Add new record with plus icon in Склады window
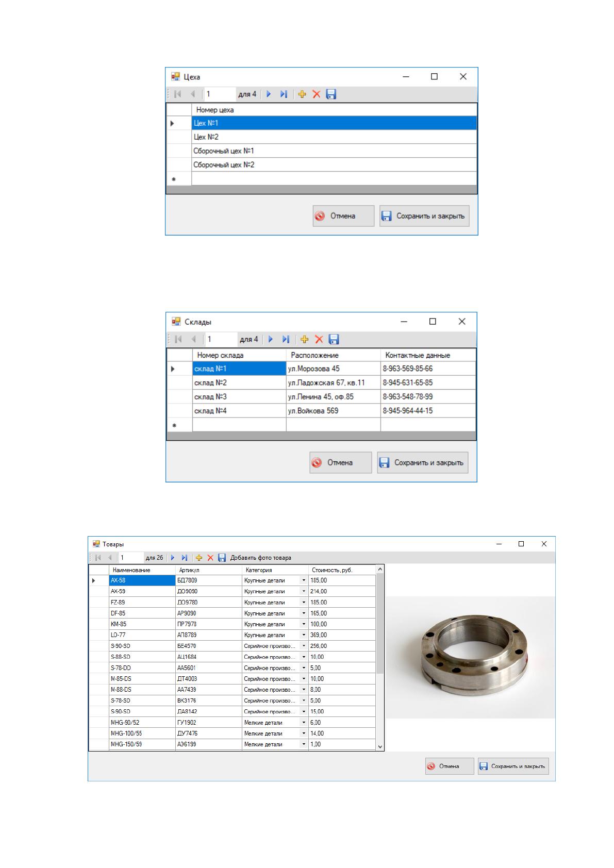The height and width of the screenshot is (868, 614). 304,339
